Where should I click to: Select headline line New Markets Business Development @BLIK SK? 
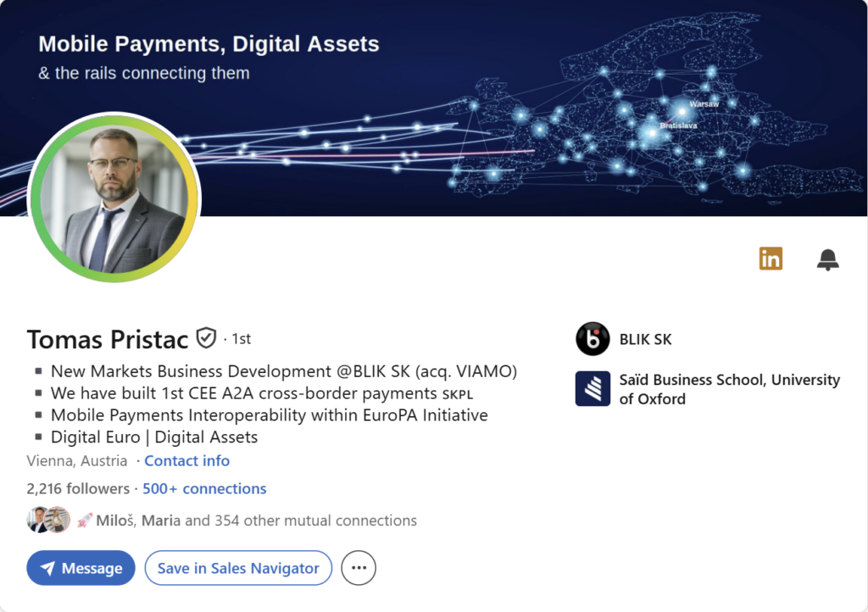[284, 371]
